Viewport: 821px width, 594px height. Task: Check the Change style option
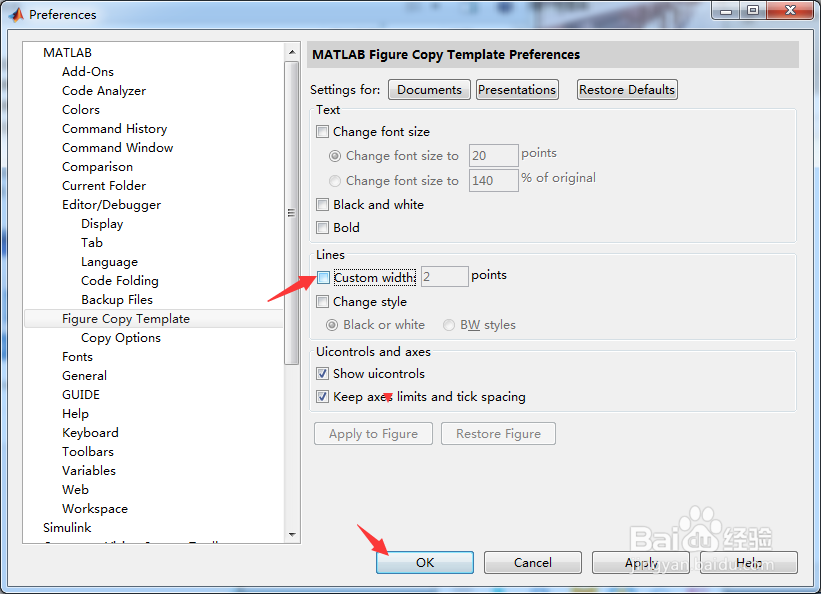[x=323, y=302]
